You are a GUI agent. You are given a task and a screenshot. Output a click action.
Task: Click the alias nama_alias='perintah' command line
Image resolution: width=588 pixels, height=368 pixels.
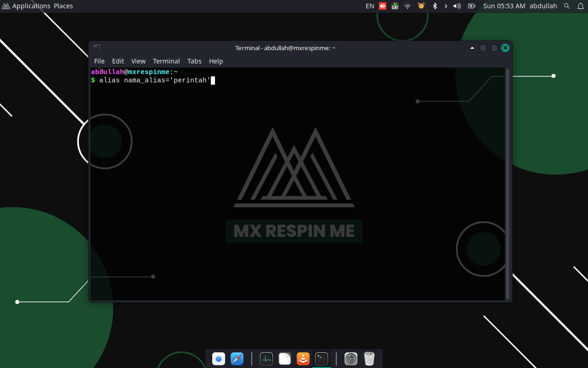coord(155,80)
